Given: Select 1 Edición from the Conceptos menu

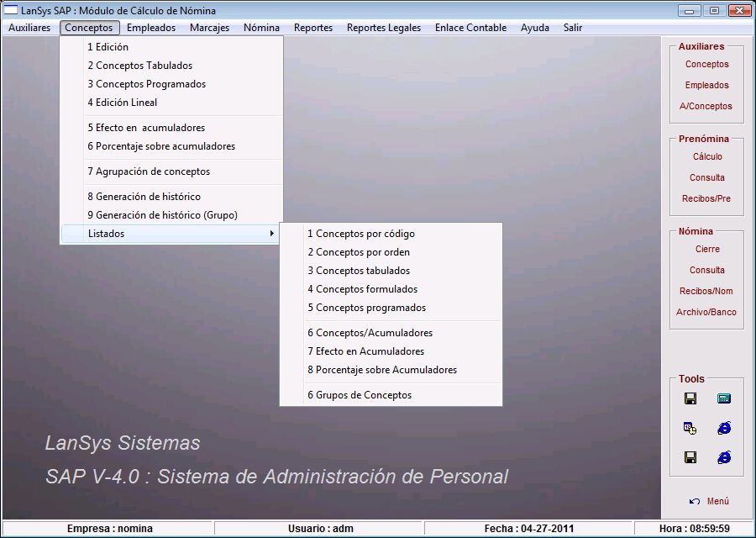Looking at the screenshot, I should pyautogui.click(x=171, y=47).
